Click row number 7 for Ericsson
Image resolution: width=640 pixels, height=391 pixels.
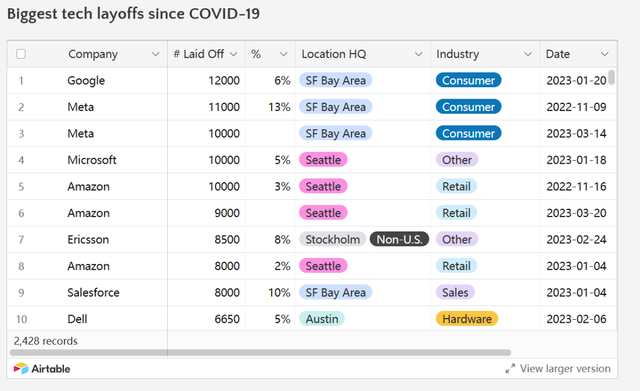point(21,239)
